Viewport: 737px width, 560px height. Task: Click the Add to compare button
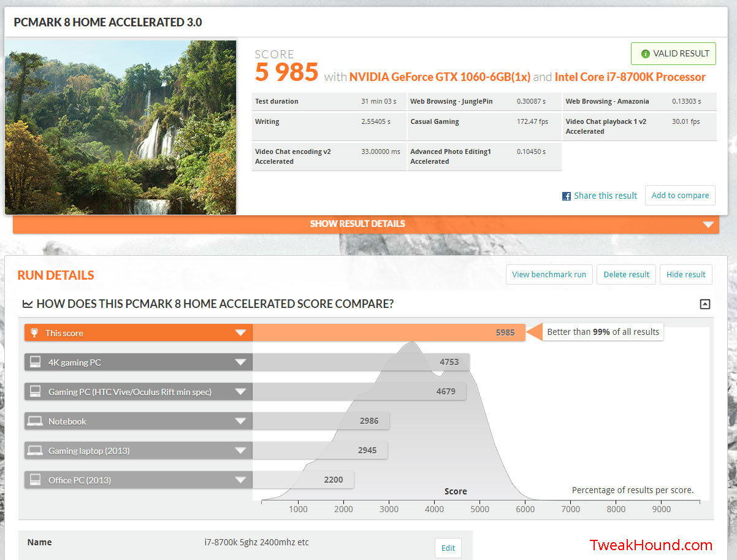pyautogui.click(x=680, y=195)
